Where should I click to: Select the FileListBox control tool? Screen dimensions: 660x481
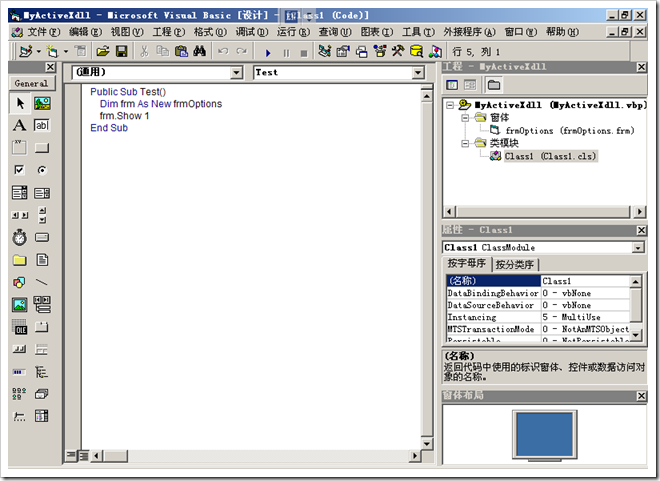tap(42, 260)
